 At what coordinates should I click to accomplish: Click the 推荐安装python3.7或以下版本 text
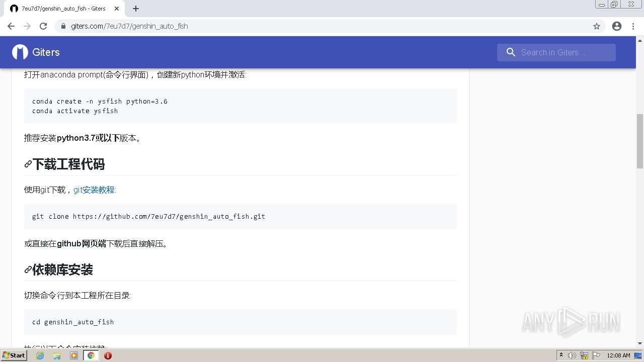[83, 138]
